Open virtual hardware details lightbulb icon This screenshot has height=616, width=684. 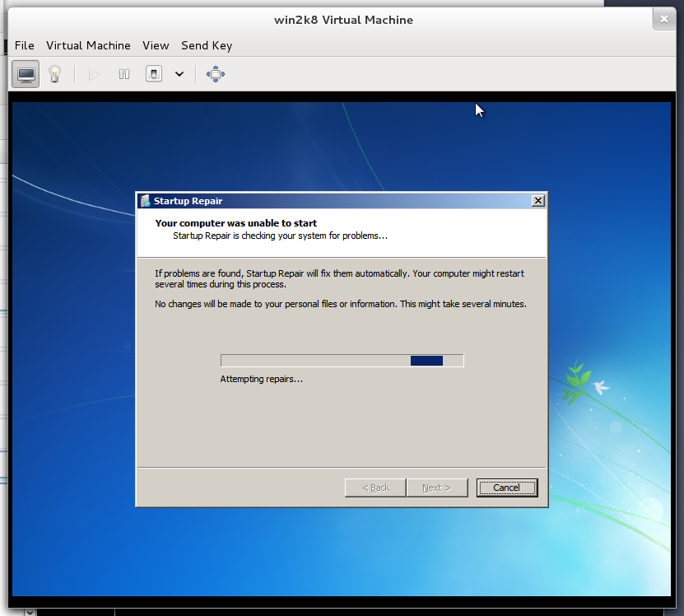tap(54, 74)
